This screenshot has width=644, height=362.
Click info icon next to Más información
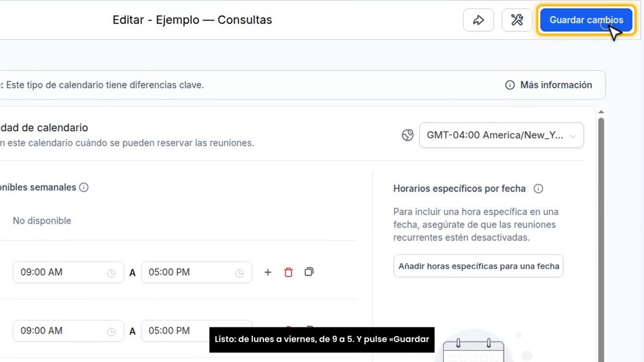click(510, 85)
